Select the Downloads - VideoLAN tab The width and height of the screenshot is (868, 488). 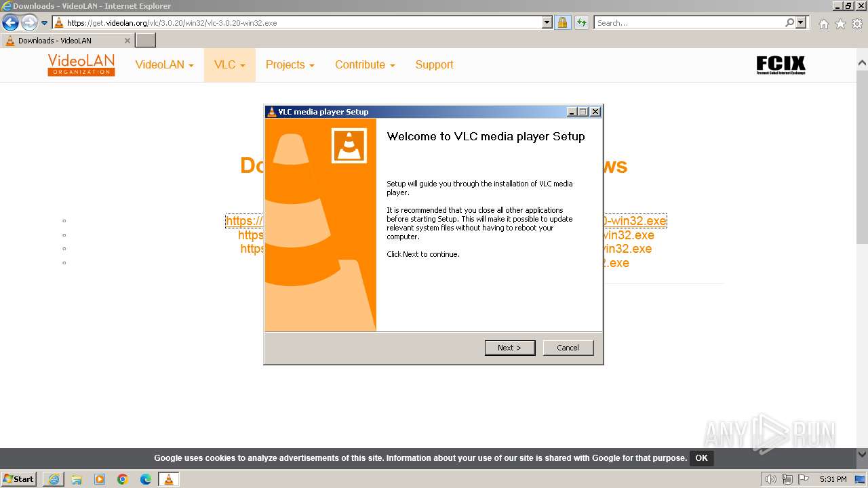(x=68, y=41)
